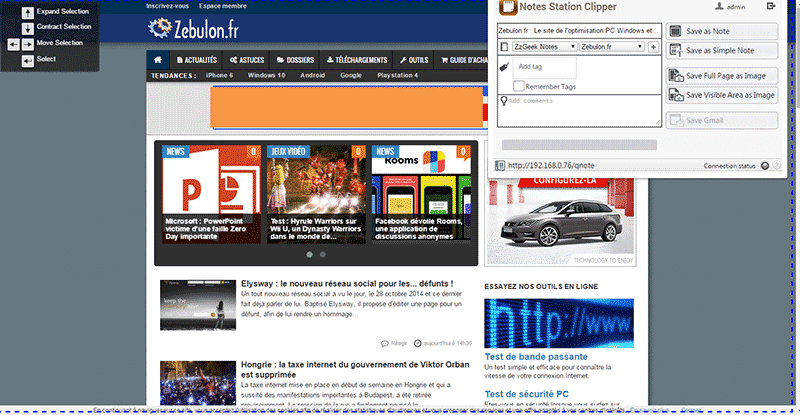The width and height of the screenshot is (800, 415).
Task: Open the DOSSIERS menu
Action: tap(295, 60)
